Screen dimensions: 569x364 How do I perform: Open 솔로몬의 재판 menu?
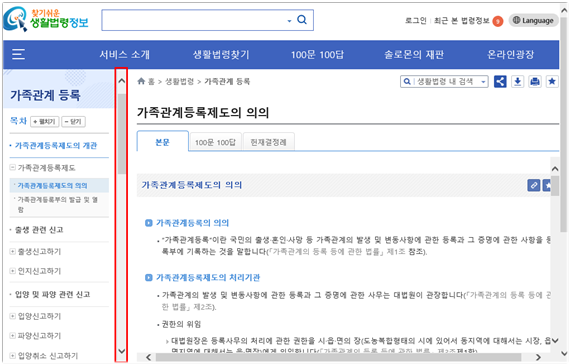pos(414,54)
